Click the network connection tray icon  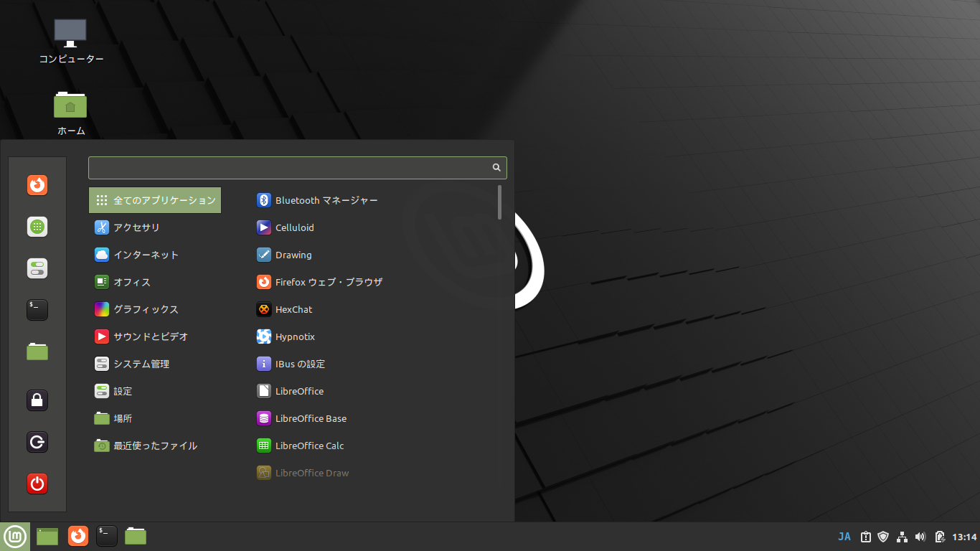903,537
